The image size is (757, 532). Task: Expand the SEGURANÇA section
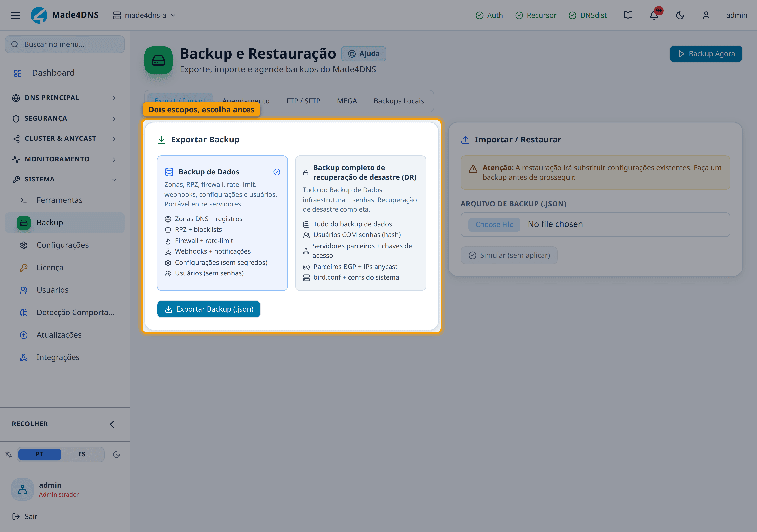click(x=65, y=119)
